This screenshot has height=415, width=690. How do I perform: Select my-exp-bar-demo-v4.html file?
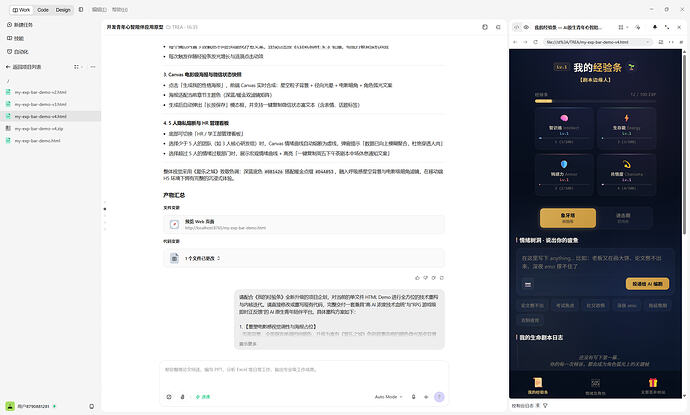pyautogui.click(x=50, y=117)
